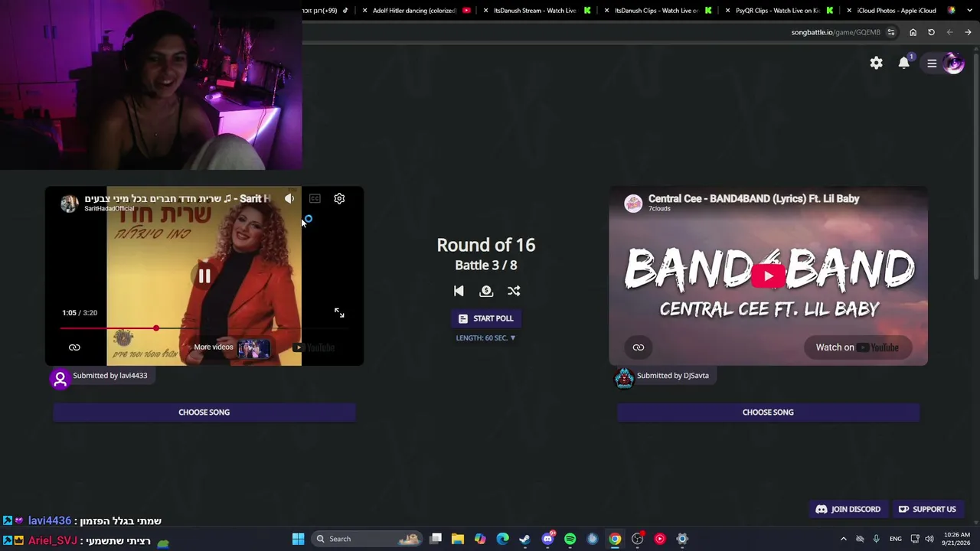Screen dimensions: 980x551
Task: Click submitter DJSavta avatar
Action: [624, 378]
